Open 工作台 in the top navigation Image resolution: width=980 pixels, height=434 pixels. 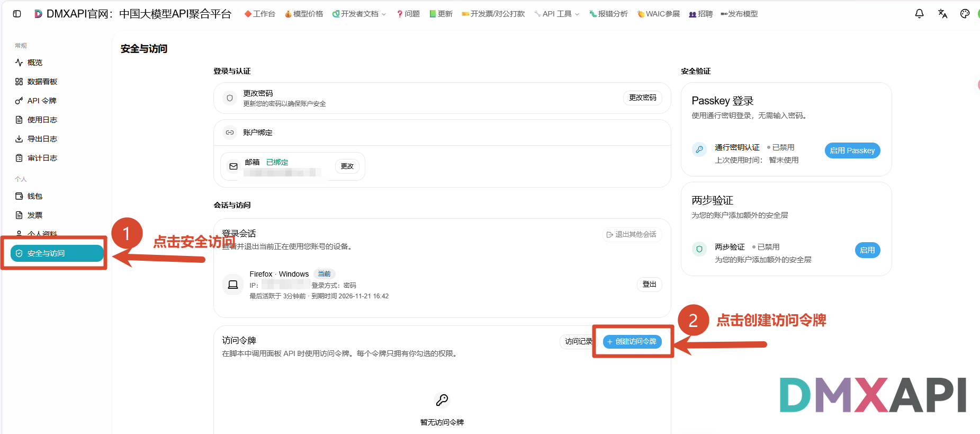point(259,14)
